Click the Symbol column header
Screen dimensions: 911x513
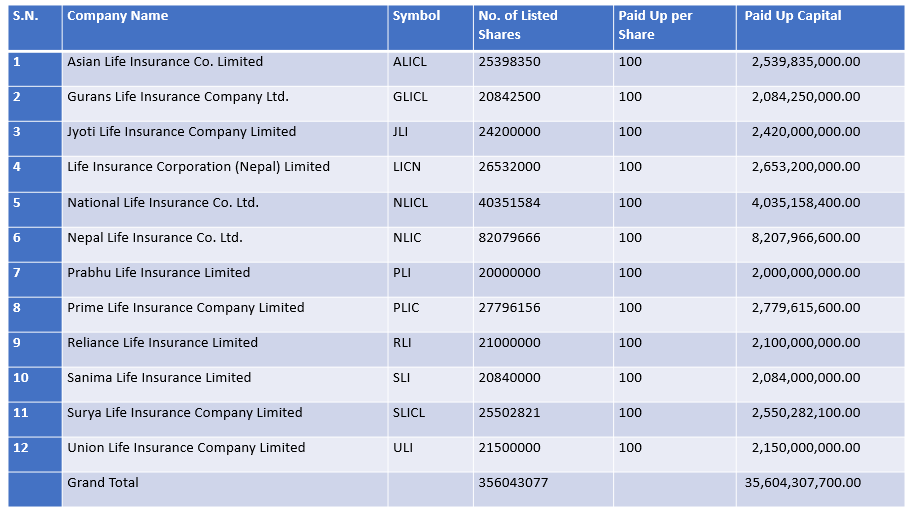pos(416,16)
